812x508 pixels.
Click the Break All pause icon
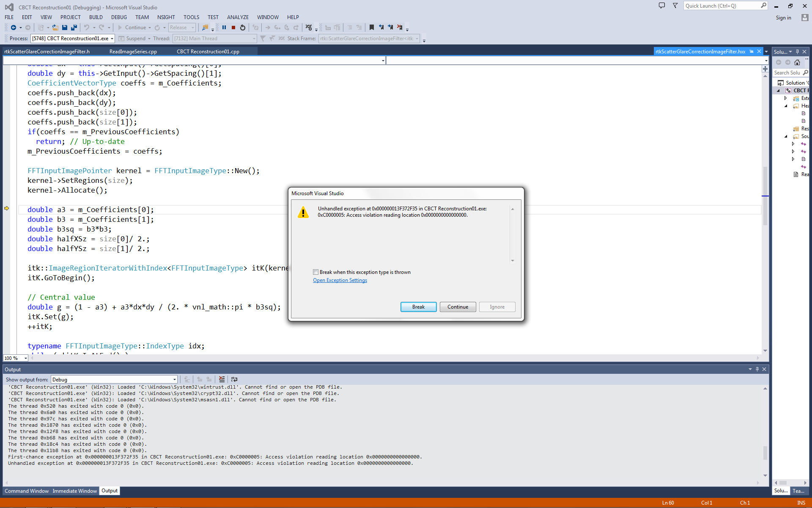tap(224, 28)
